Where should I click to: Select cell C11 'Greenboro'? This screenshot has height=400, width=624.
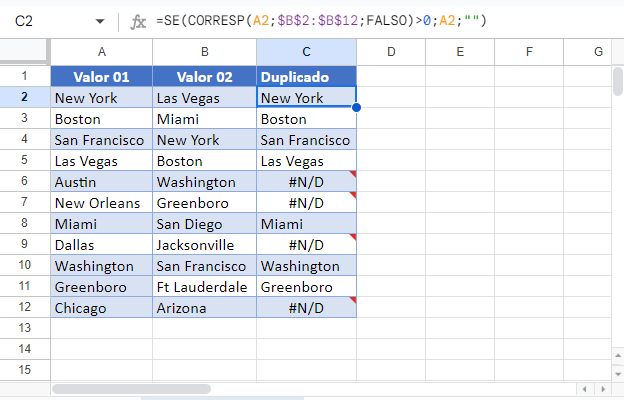click(x=306, y=287)
